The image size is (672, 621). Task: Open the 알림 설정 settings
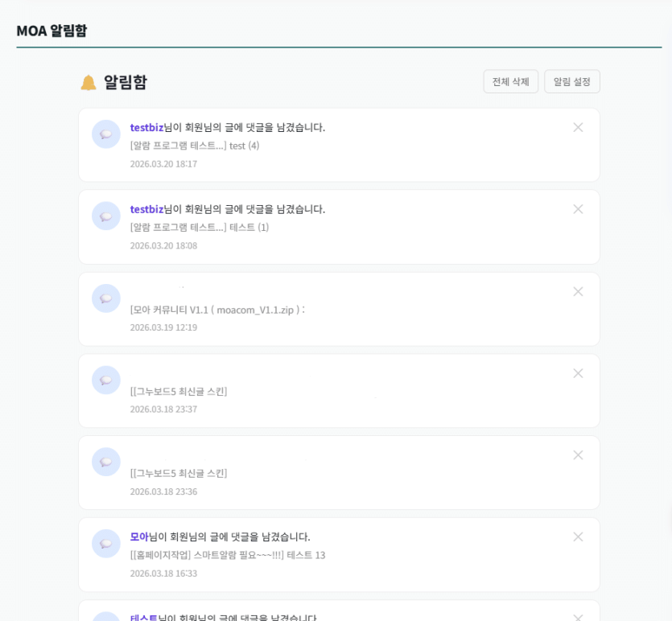tap(571, 81)
